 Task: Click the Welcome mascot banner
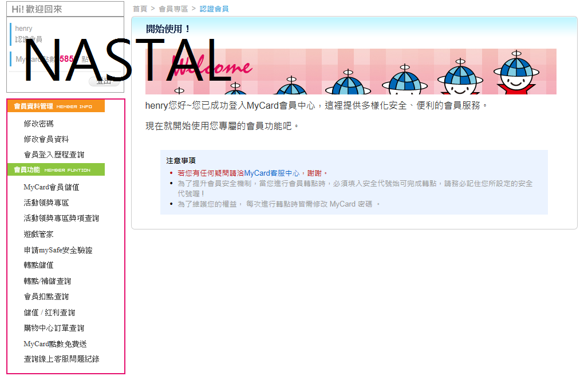click(351, 72)
